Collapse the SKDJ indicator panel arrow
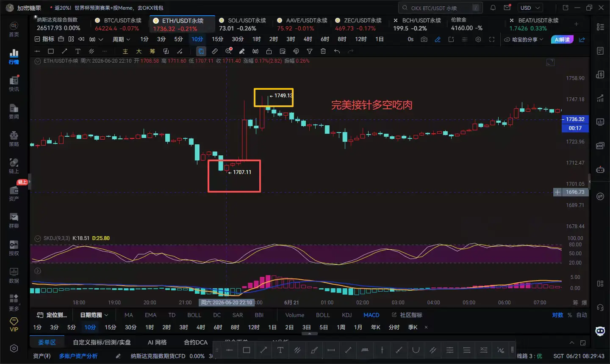 (37, 238)
